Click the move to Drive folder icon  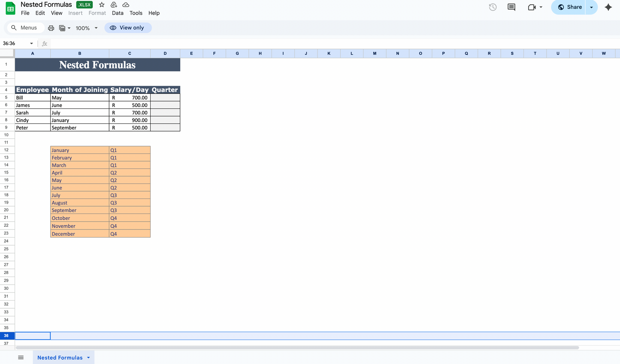coord(114,4)
